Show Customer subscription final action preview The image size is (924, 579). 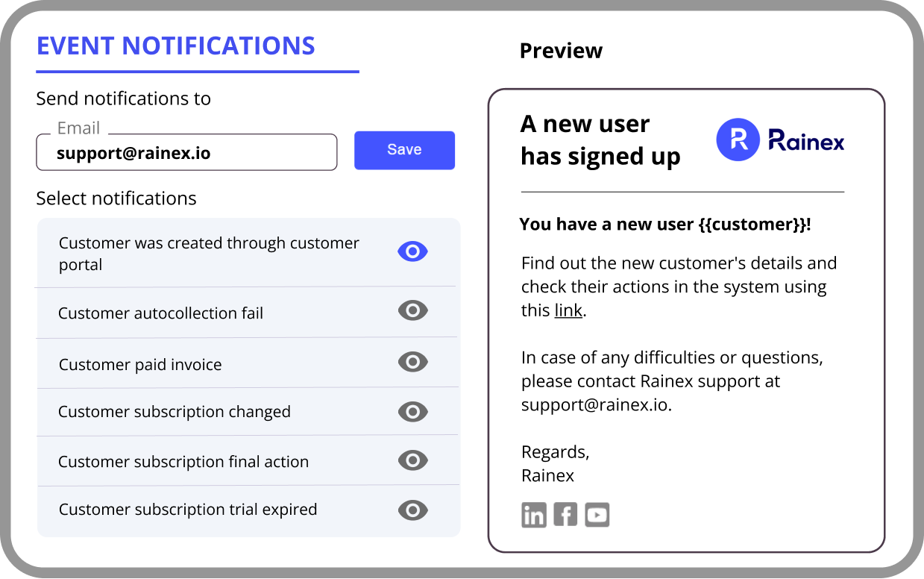tap(412, 460)
